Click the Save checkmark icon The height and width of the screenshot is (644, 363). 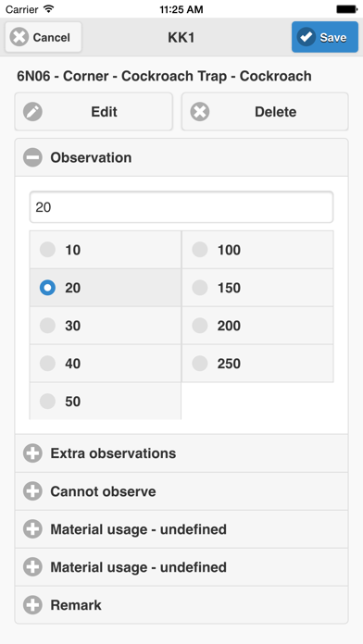coord(306,37)
